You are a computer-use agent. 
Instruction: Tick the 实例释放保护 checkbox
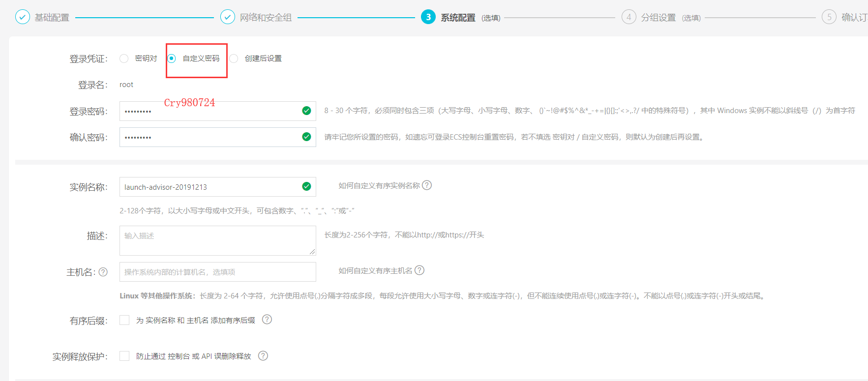click(124, 356)
